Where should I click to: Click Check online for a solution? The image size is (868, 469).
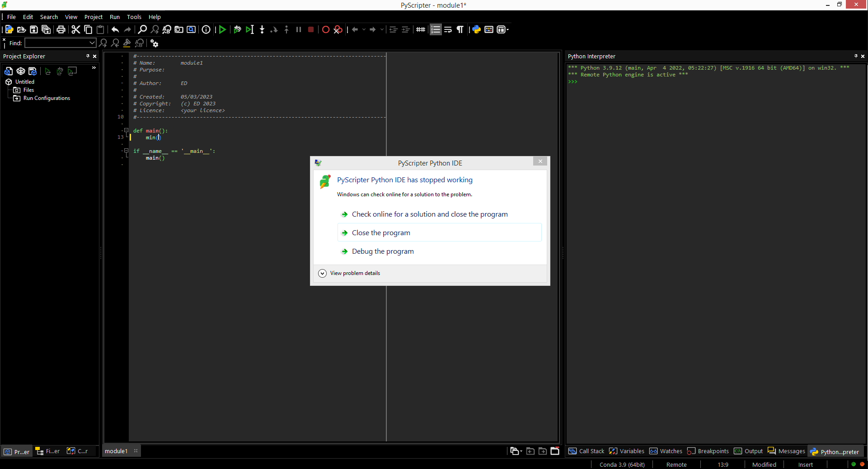pos(429,214)
